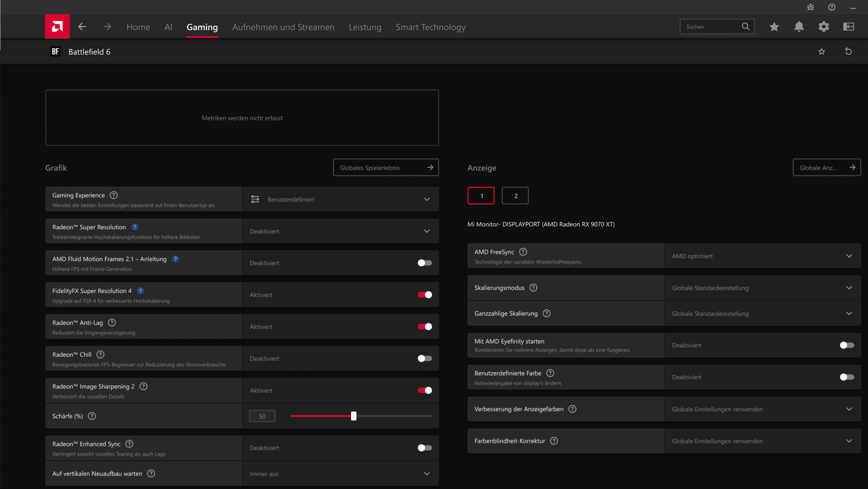Open Aufnehmen und Streamen tab

(283, 27)
